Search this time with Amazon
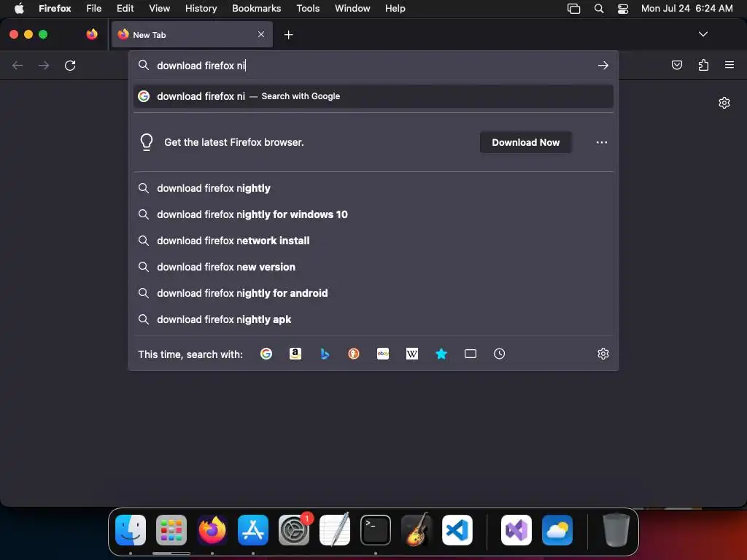Image resolution: width=747 pixels, height=560 pixels. pyautogui.click(x=295, y=354)
